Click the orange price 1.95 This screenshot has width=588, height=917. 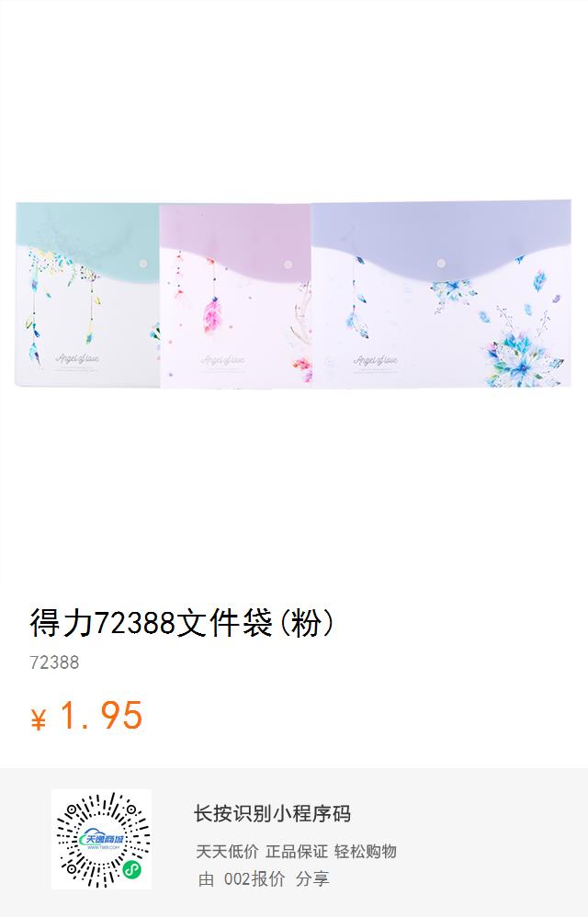101,715
